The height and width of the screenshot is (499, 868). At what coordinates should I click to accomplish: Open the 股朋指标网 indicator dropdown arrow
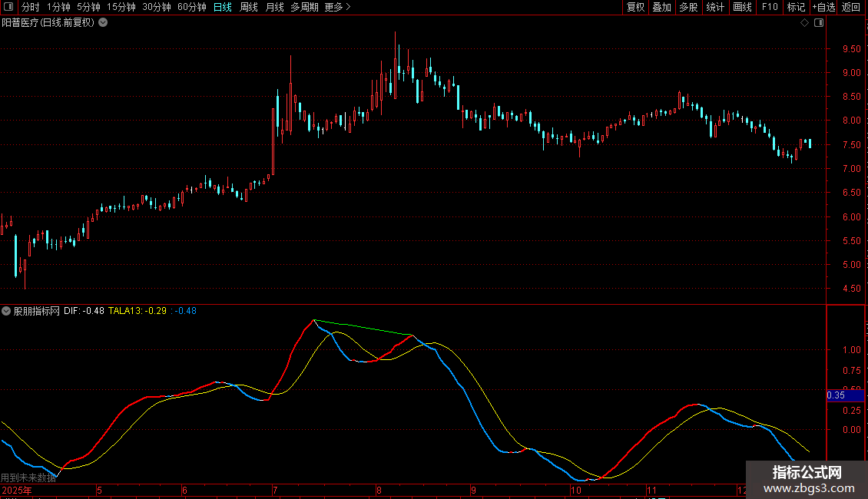pyautogui.click(x=6, y=311)
